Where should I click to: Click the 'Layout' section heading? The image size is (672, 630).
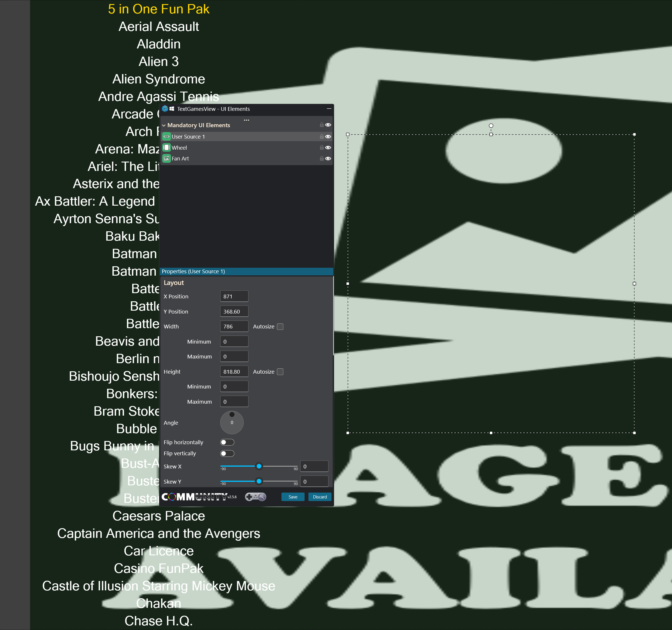(174, 283)
